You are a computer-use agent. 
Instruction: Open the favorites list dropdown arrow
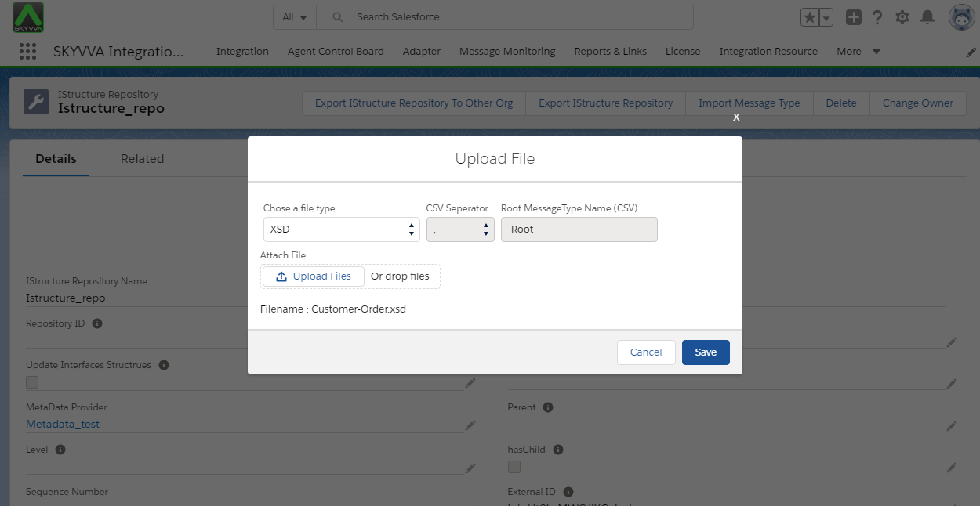826,17
